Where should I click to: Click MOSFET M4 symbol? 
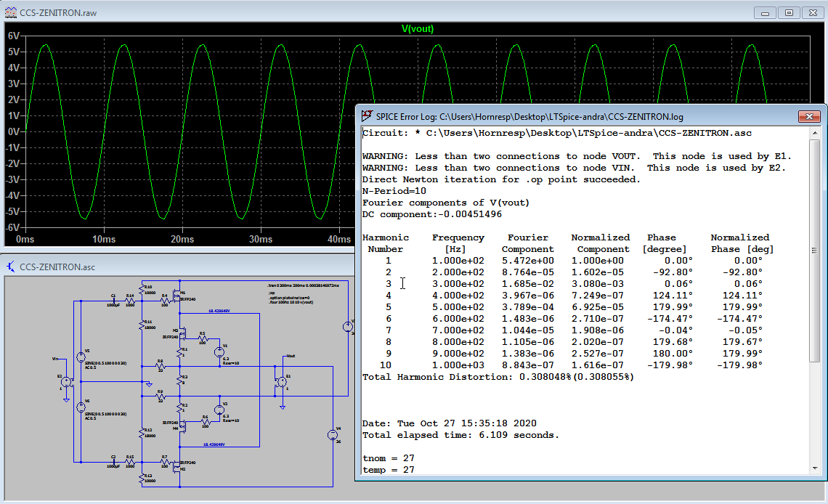click(x=182, y=426)
